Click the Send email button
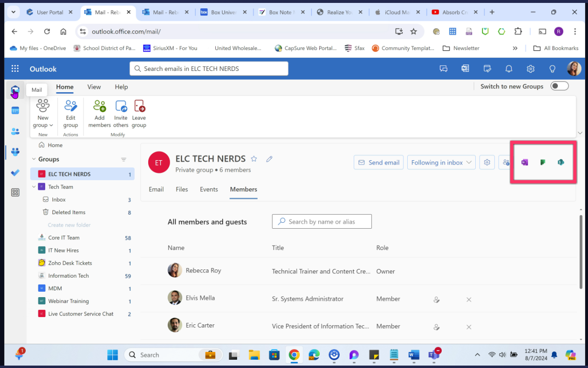This screenshot has width=588, height=368. point(380,163)
